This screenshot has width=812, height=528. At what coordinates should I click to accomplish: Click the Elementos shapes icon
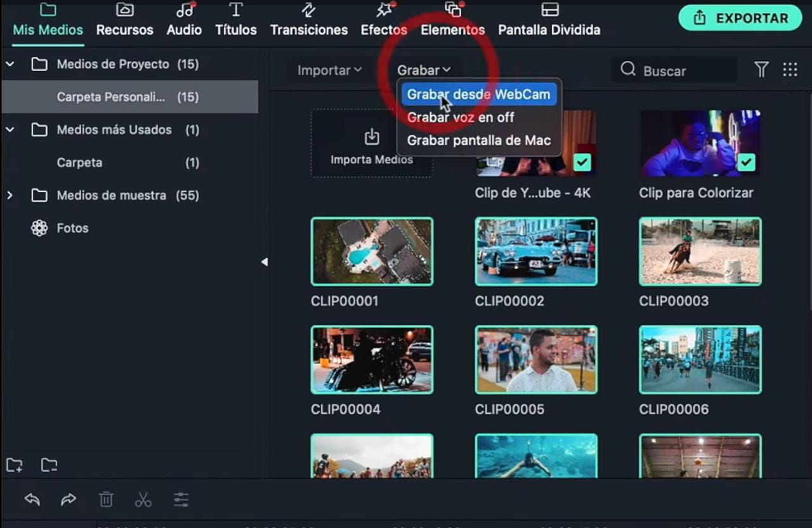coord(454,10)
